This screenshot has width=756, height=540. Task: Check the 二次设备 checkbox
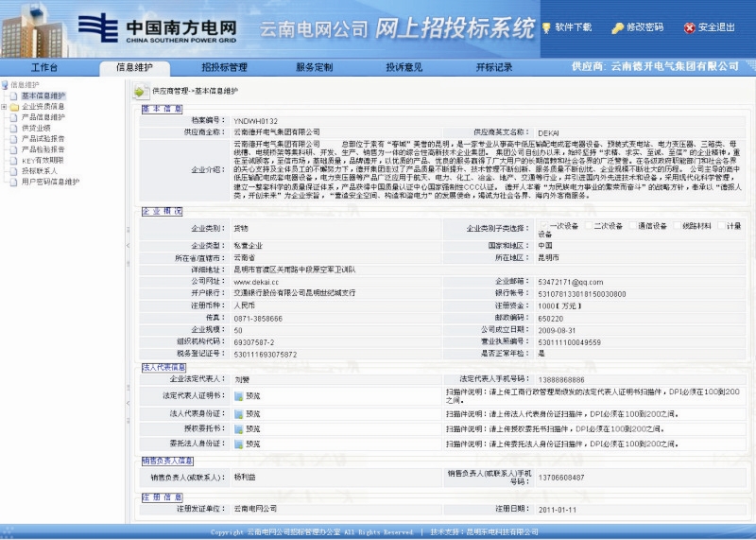[x=590, y=226]
